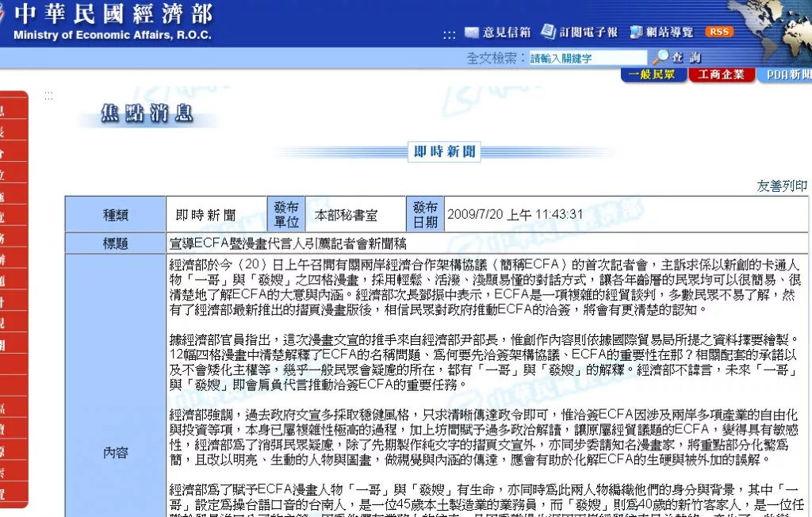
Task: Click the 訂閱電子報 newsletter icon
Action: [548, 32]
